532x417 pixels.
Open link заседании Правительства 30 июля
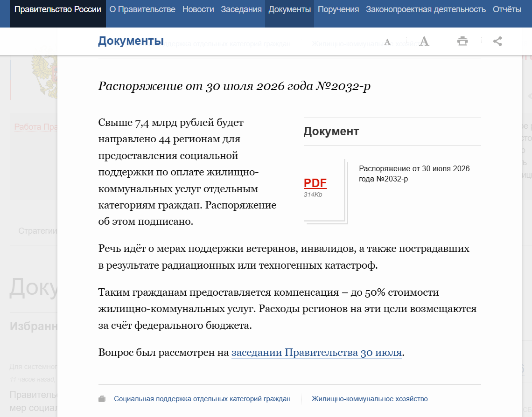(316, 352)
